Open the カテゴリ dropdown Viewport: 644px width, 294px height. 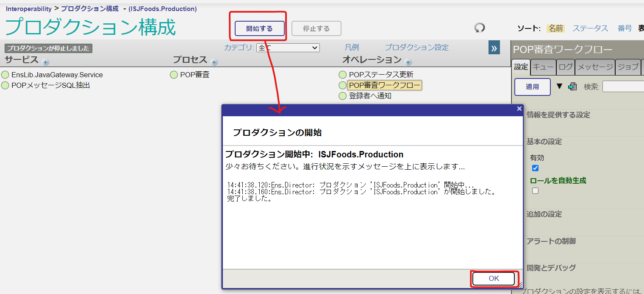click(x=288, y=48)
